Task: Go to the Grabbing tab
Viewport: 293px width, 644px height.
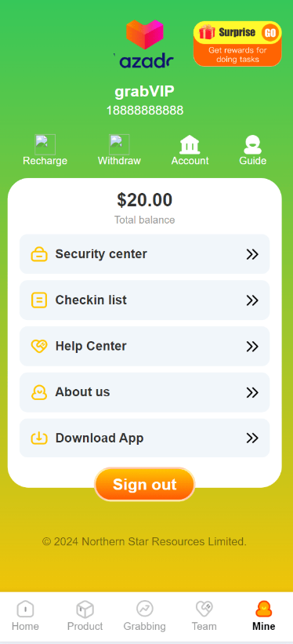Action: [144, 616]
